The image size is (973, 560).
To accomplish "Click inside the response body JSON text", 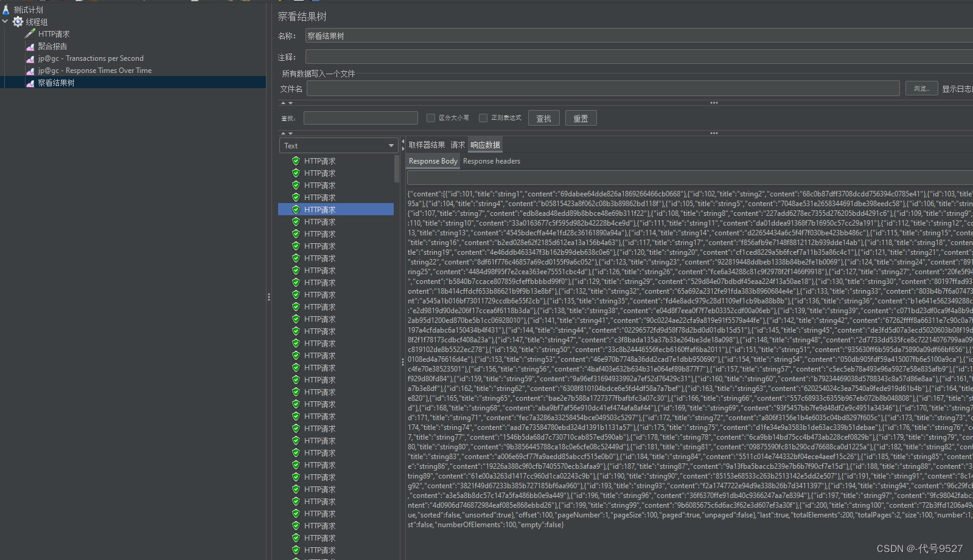I will pos(689,359).
